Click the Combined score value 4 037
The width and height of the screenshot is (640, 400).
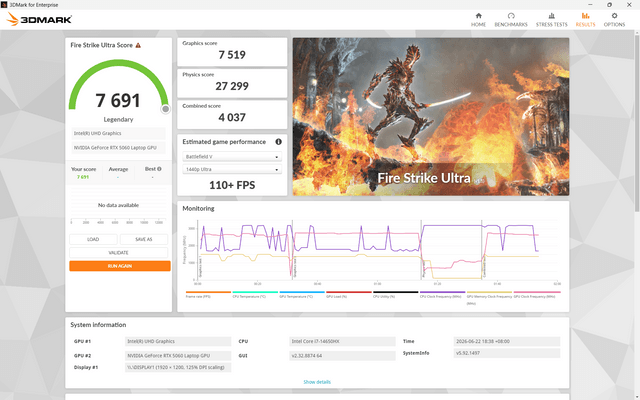pos(232,118)
